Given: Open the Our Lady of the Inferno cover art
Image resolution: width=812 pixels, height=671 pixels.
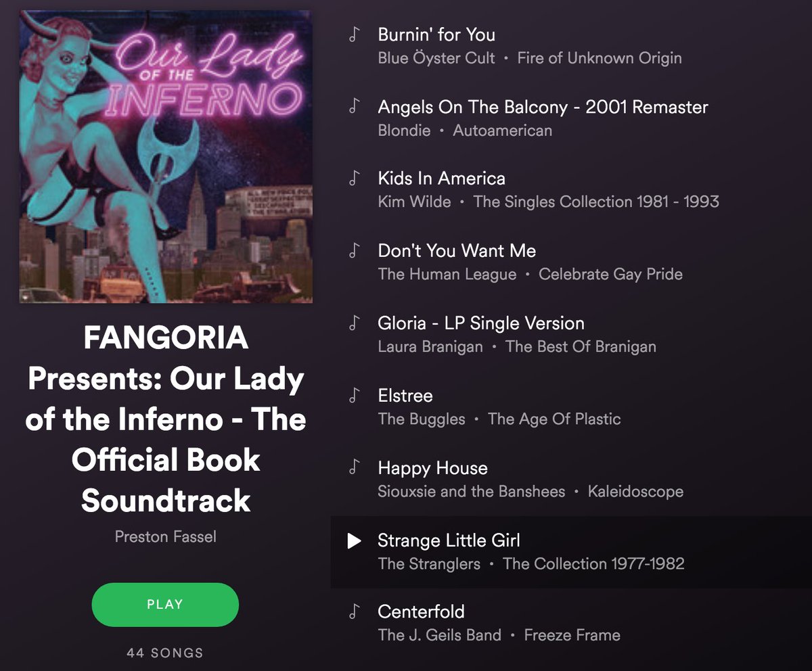Looking at the screenshot, I should (166, 157).
